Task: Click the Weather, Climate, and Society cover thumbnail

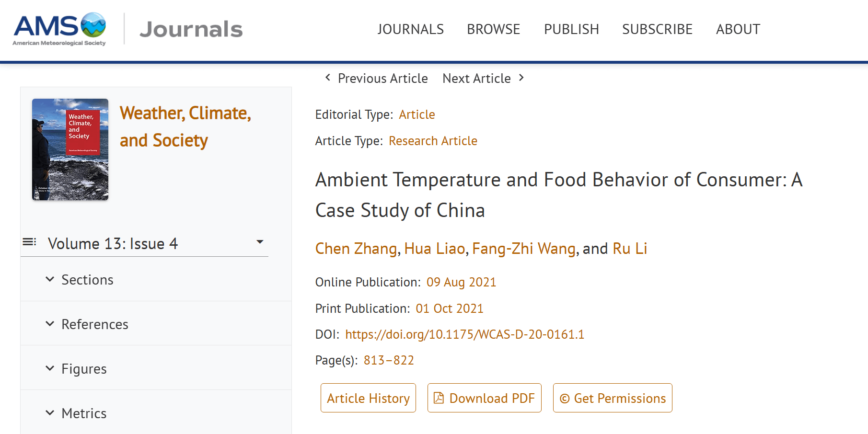Action: (70, 149)
